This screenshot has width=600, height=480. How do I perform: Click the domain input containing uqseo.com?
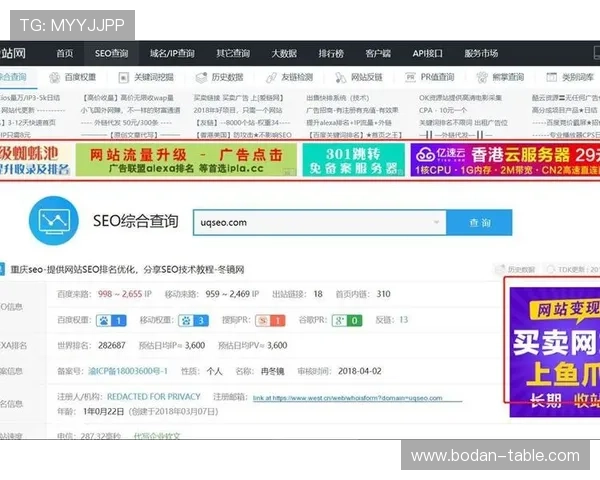(320, 222)
